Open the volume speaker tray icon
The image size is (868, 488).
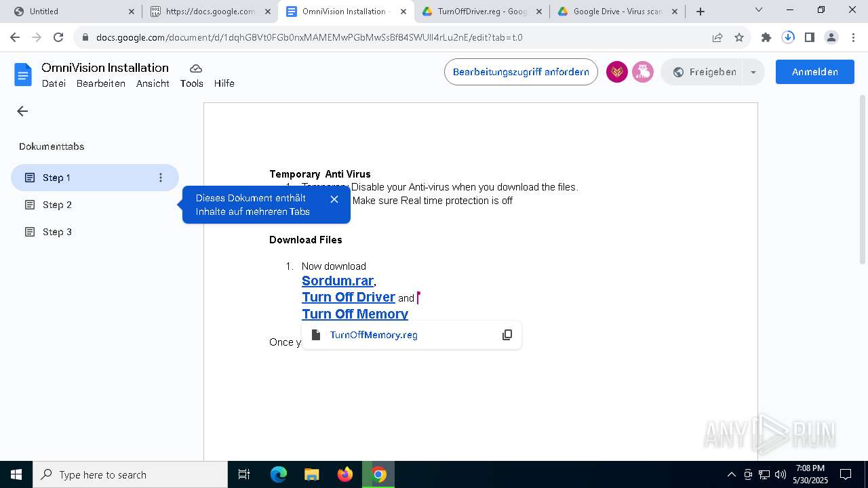point(781,474)
